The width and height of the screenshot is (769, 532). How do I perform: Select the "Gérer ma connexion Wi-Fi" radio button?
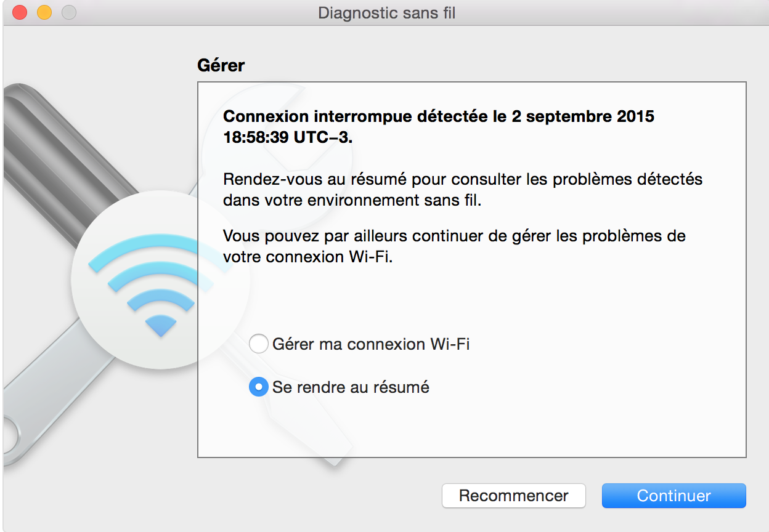click(258, 344)
